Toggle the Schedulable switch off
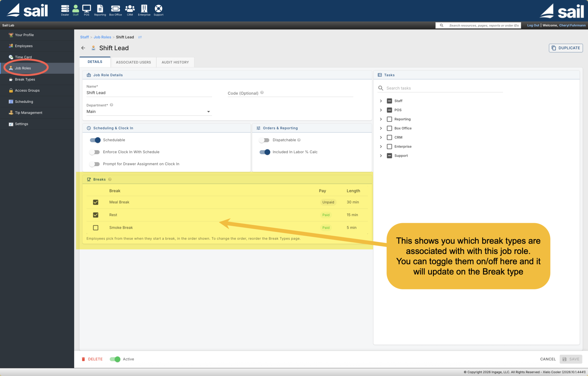Image resolution: width=588 pixels, height=376 pixels. click(95, 140)
